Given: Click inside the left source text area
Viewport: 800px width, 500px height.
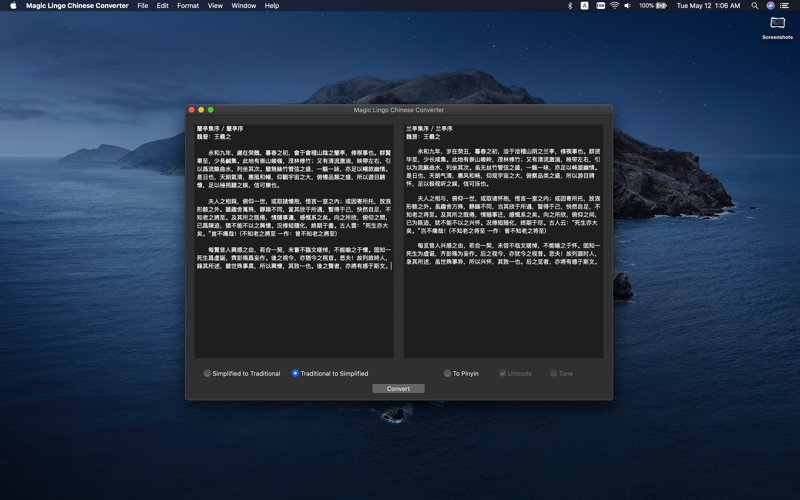Looking at the screenshot, I should click(x=294, y=241).
